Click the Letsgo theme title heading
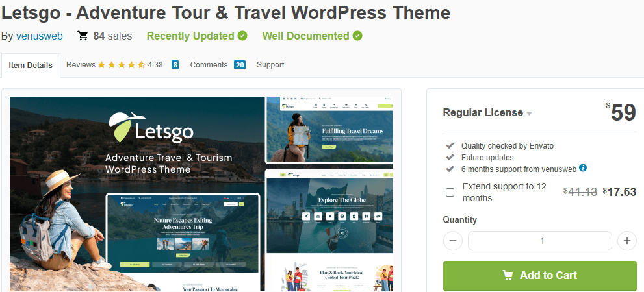644x292 pixels. click(226, 13)
